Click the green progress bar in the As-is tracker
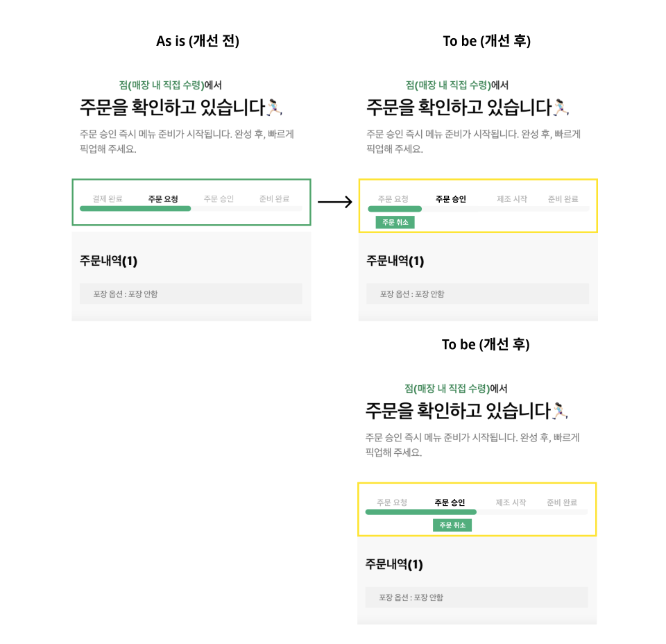The width and height of the screenshot is (666, 644). [x=135, y=208]
